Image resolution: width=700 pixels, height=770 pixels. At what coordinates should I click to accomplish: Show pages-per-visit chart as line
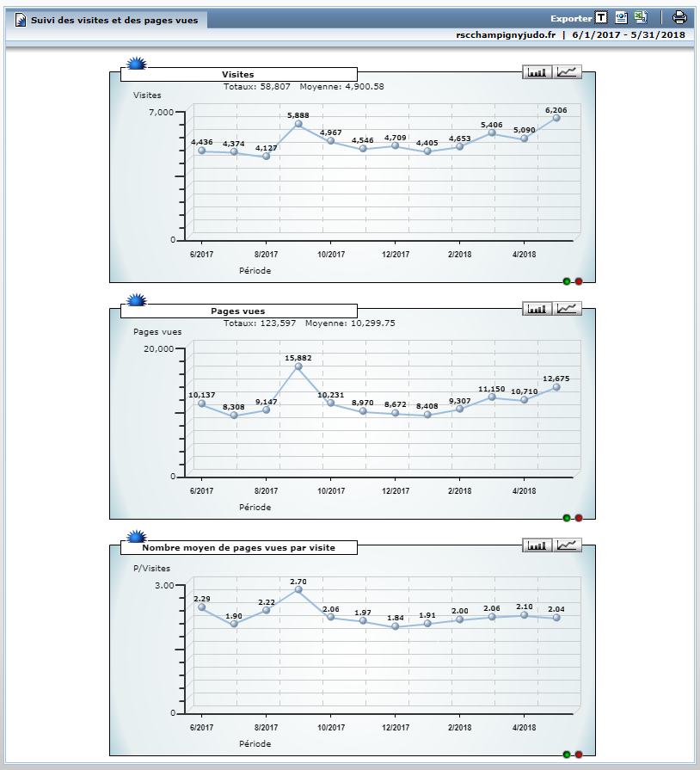click(x=567, y=545)
